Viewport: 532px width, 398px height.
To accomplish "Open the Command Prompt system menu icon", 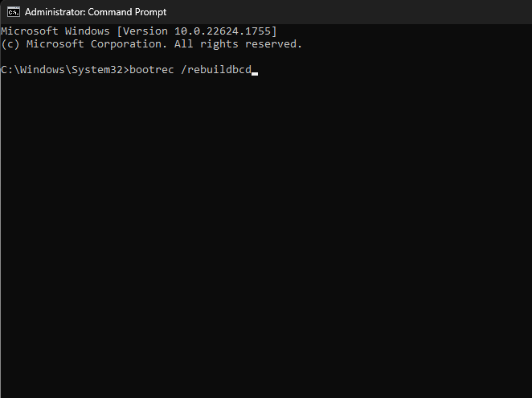I will click(14, 12).
